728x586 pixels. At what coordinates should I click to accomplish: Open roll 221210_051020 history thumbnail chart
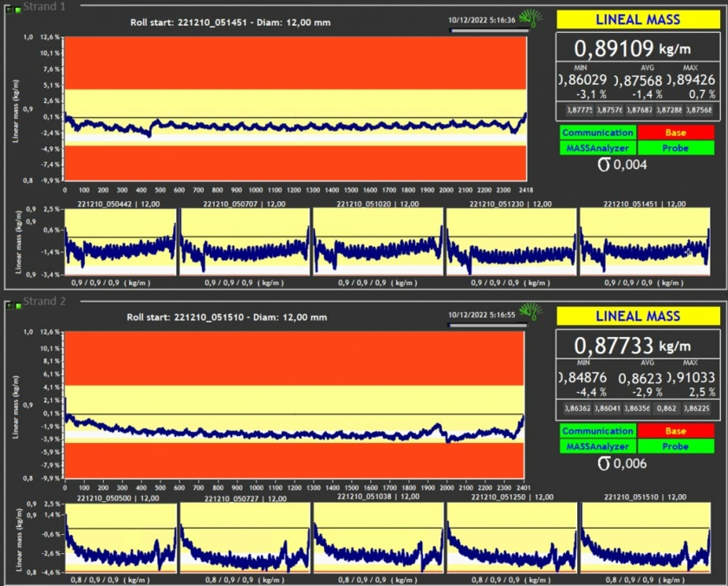click(378, 242)
